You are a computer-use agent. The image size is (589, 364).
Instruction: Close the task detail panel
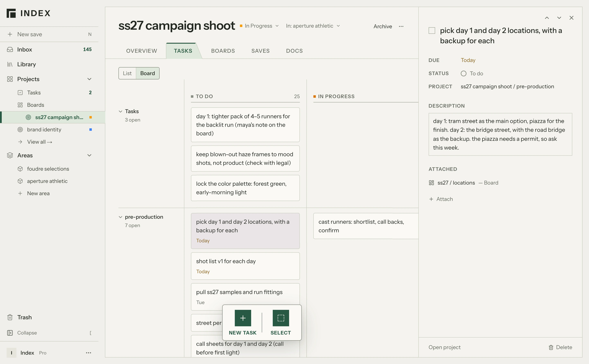[x=571, y=18]
